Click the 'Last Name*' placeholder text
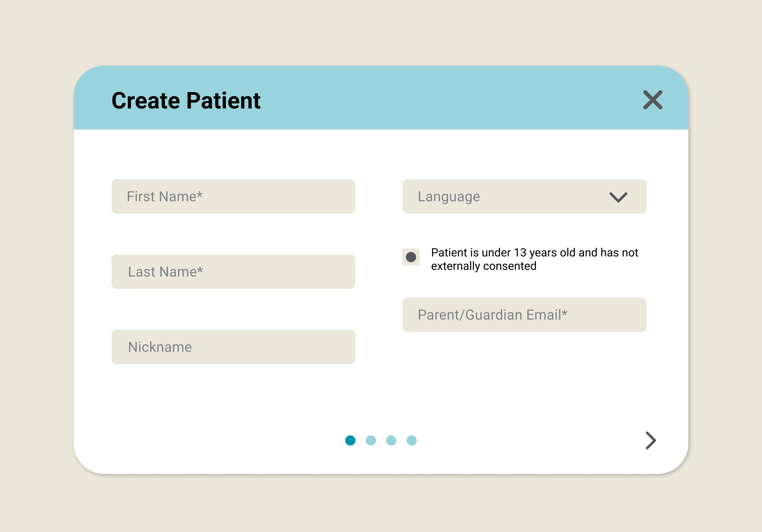Viewport: 762px width, 532px height. 165,272
